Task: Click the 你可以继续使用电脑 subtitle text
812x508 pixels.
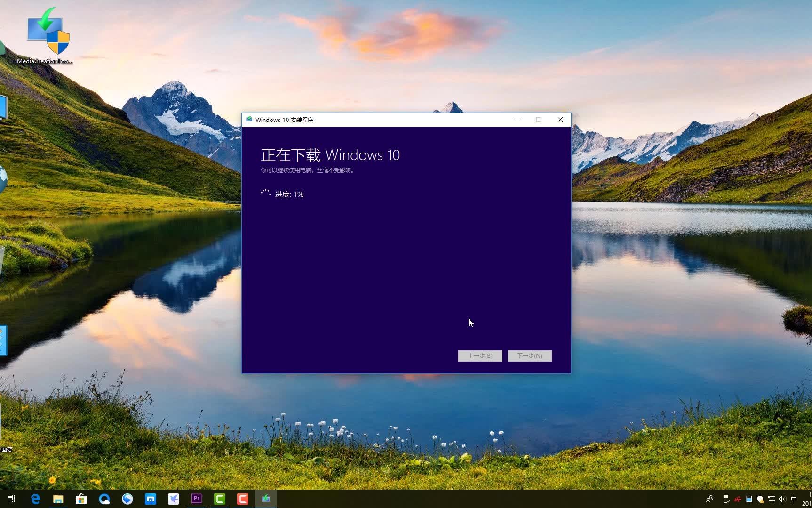Action: pyautogui.click(x=308, y=170)
